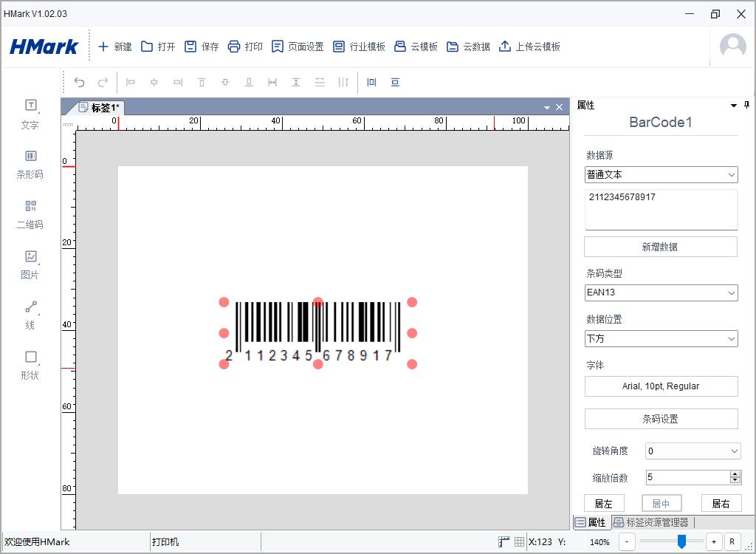
Task: Open 云模板 cloud templates
Action: pos(416,47)
